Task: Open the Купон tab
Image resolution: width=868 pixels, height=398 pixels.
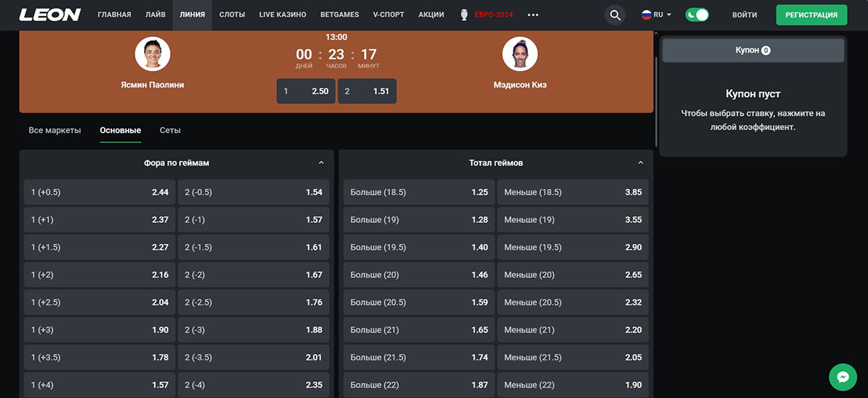Action: [753, 51]
